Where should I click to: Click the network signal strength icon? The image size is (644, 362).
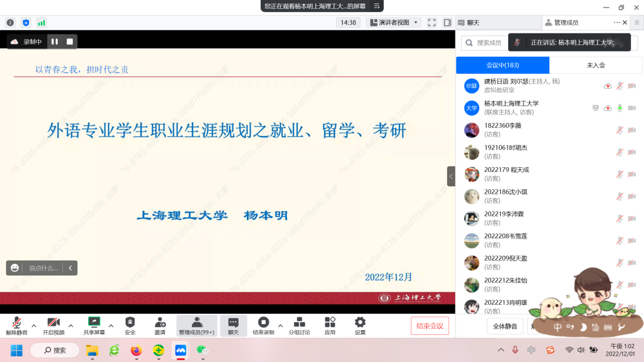click(41, 23)
